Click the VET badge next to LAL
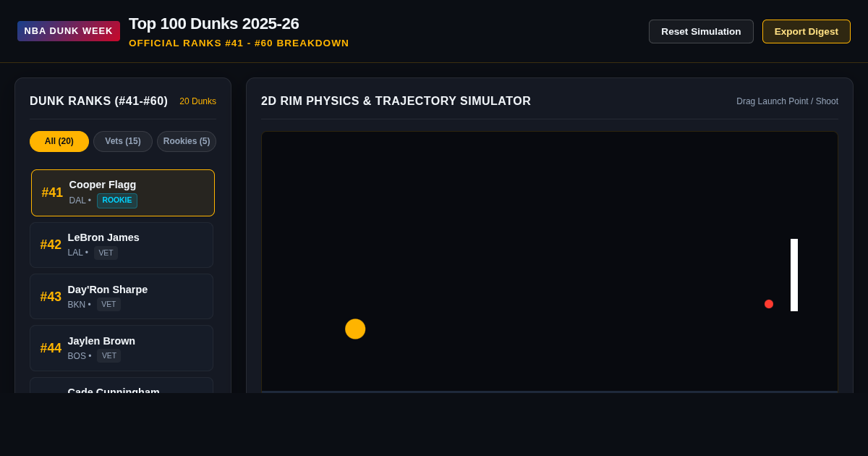Image resolution: width=868 pixels, height=456 pixels. [106, 253]
